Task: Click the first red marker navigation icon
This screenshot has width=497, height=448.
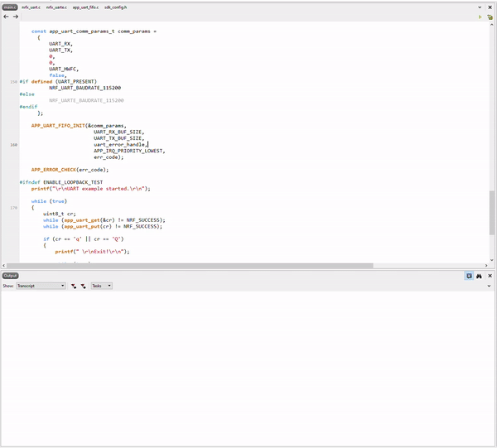Action: (74, 286)
